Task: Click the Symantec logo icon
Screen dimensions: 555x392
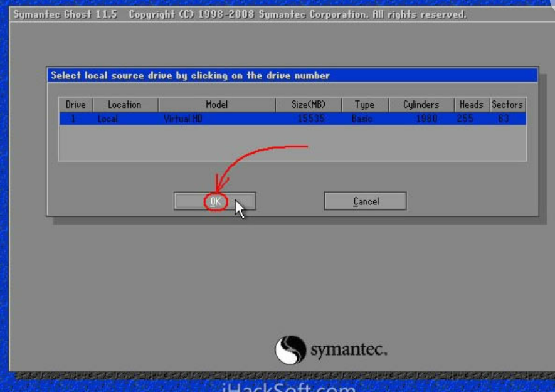Action: pos(290,350)
